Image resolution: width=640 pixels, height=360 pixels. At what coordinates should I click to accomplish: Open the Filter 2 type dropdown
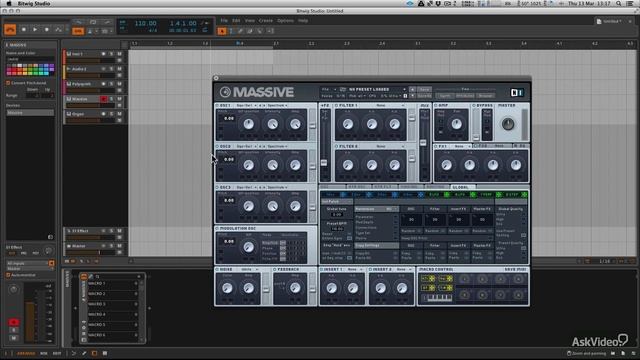coord(383,146)
